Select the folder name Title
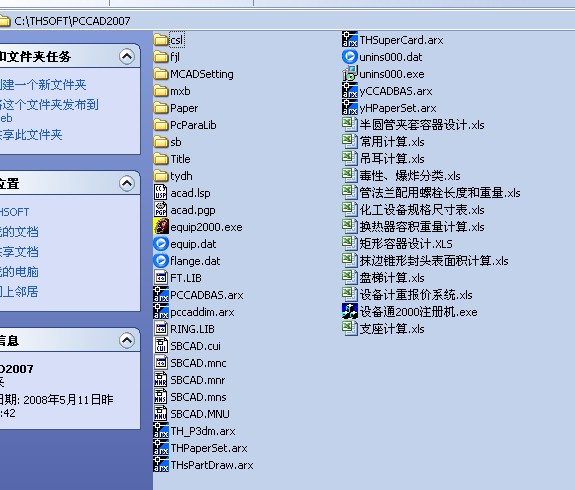The image size is (575, 490). tap(180, 159)
